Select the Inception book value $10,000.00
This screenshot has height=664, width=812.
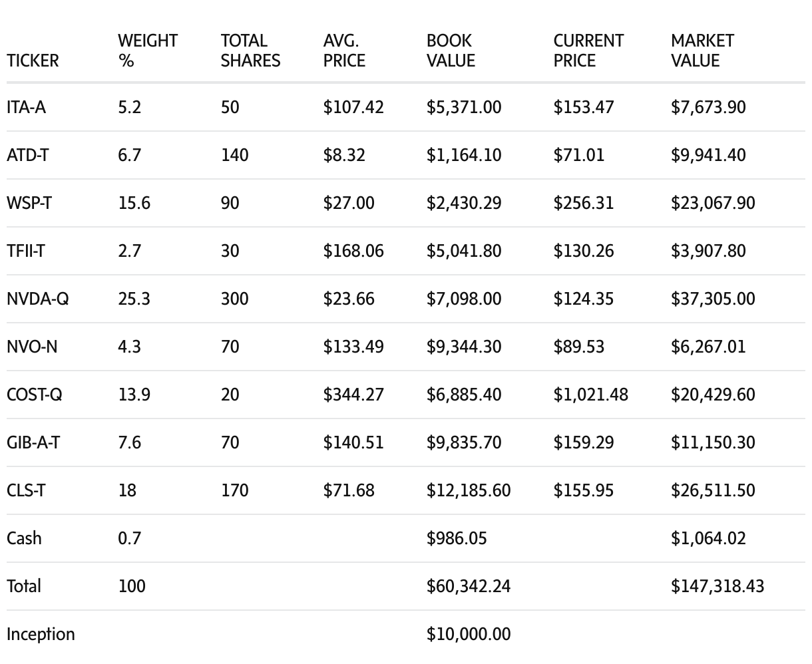tap(469, 634)
